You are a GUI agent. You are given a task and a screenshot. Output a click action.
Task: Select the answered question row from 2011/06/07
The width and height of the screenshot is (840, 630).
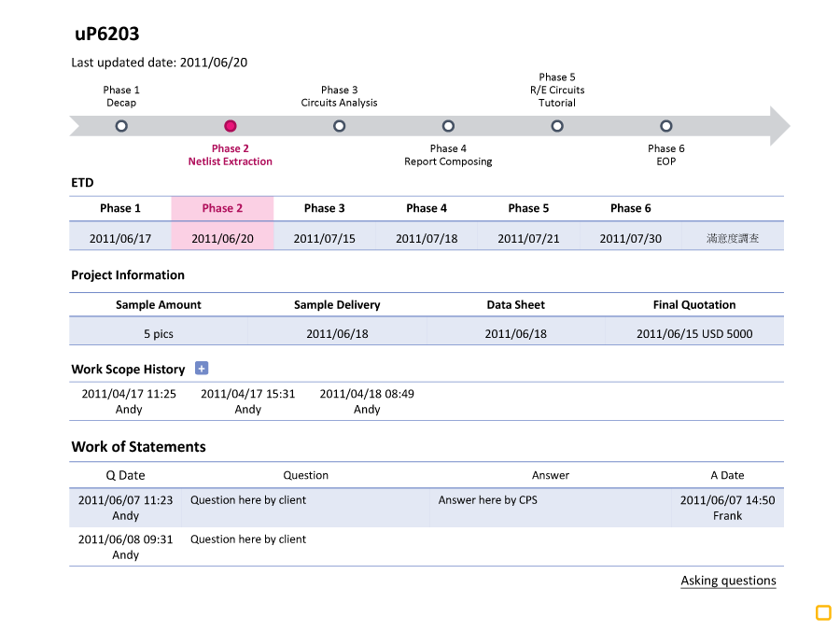point(426,507)
